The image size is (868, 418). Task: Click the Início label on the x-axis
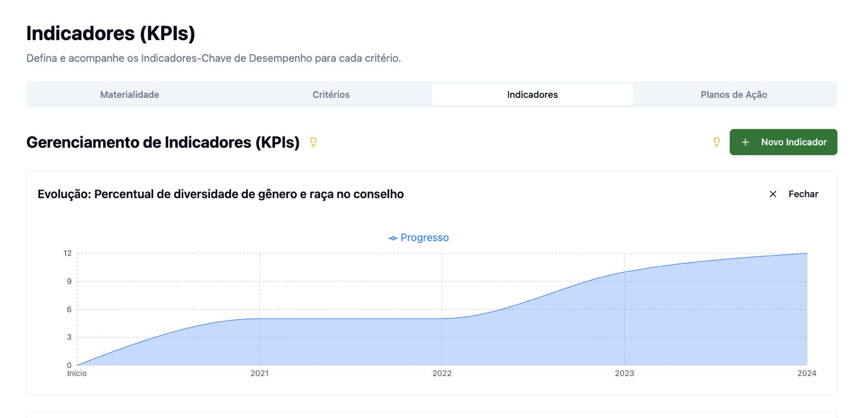click(77, 373)
